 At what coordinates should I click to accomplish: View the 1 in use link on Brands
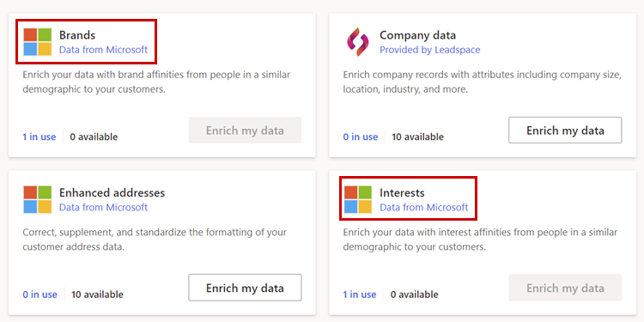tap(39, 137)
